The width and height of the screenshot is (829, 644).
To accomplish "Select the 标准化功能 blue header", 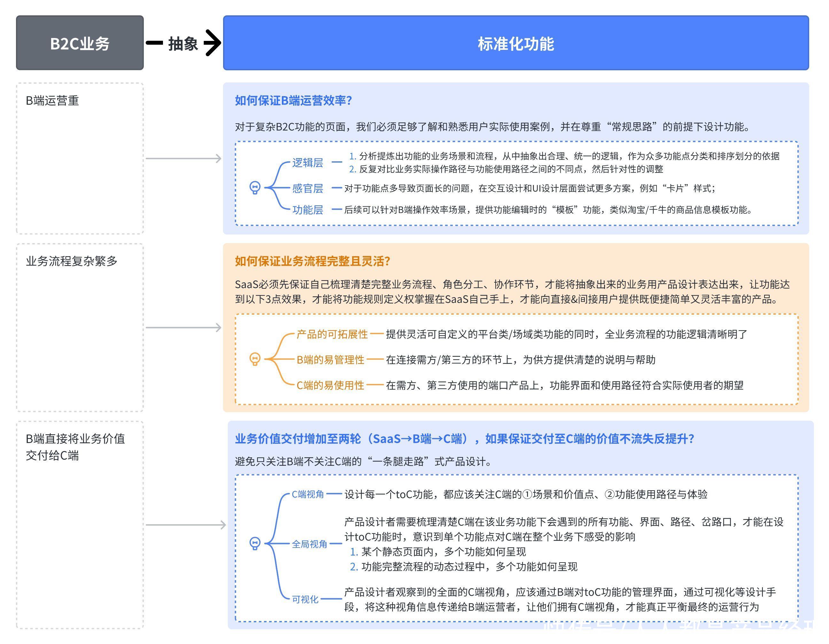I will pos(516,43).
